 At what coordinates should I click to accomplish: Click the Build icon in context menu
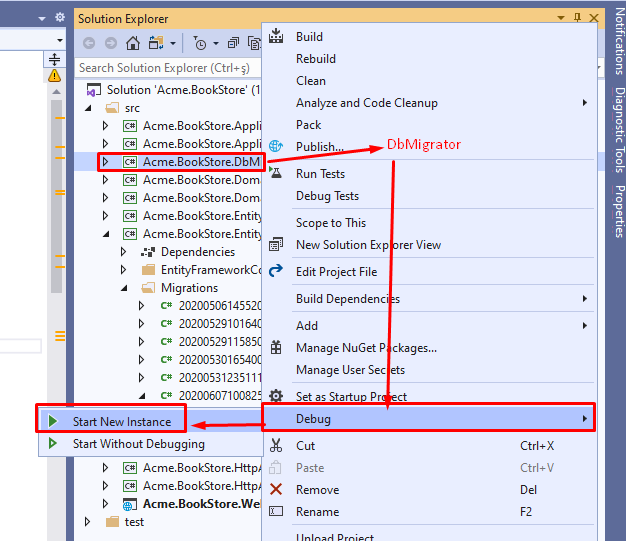click(276, 37)
